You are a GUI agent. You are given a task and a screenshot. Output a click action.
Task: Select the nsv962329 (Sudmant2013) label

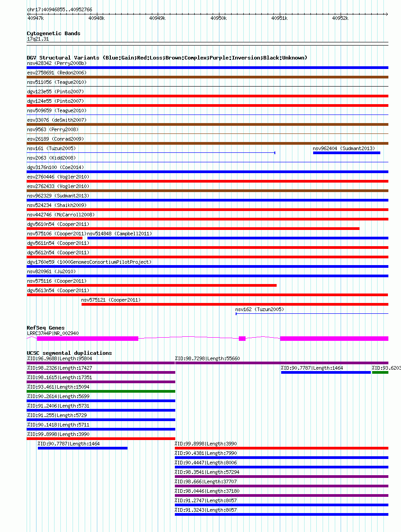click(x=58, y=196)
